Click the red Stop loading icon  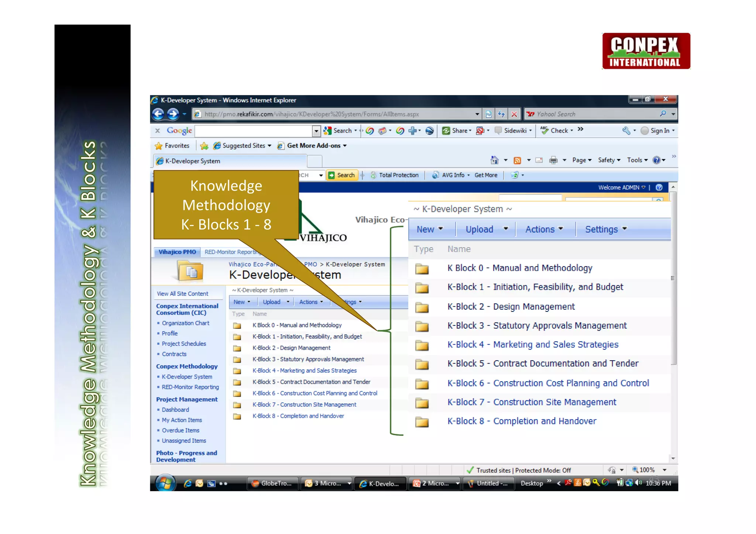tap(514, 114)
